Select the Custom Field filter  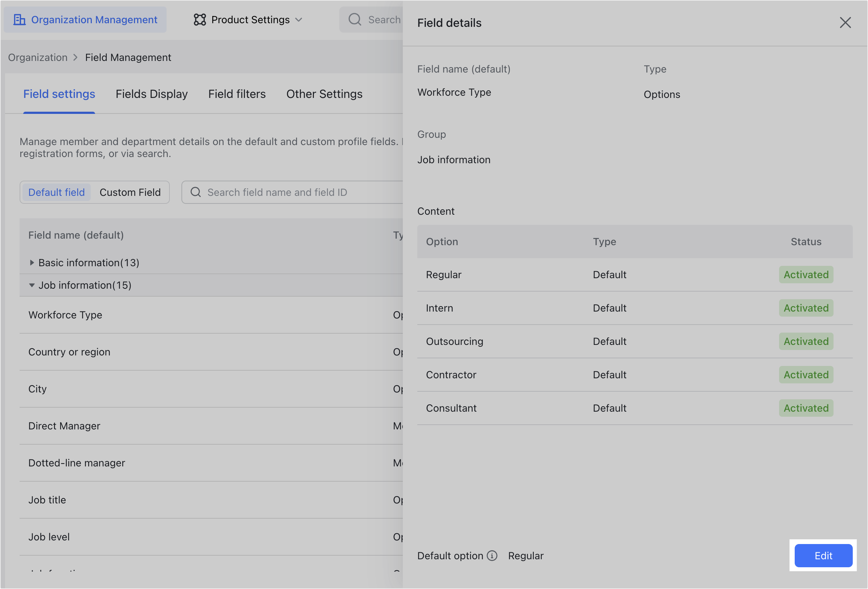pos(130,192)
